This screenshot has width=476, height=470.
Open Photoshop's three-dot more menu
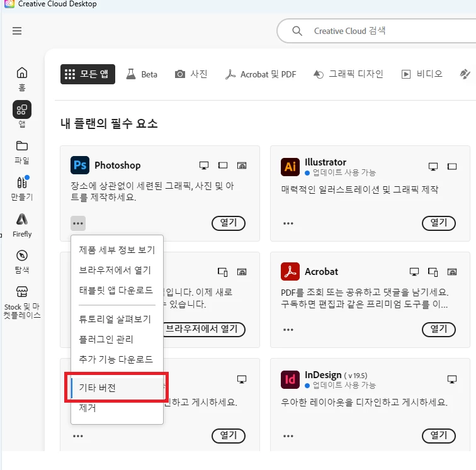(x=78, y=223)
